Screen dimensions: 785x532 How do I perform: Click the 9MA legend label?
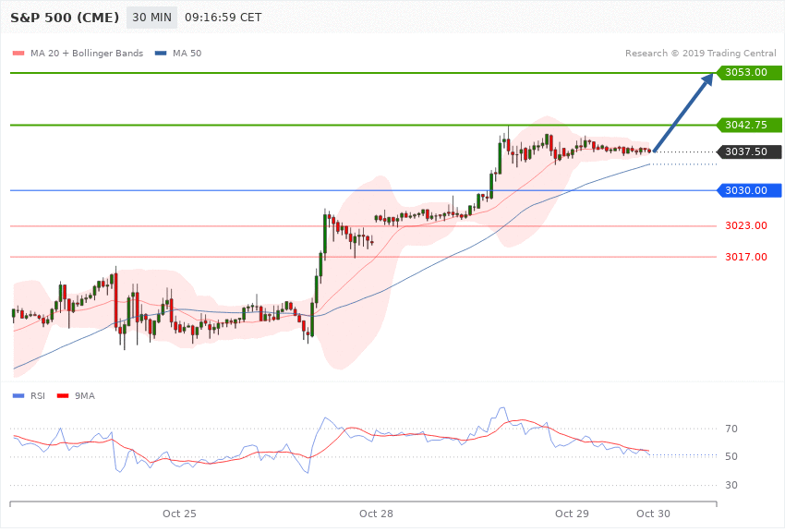pyautogui.click(x=85, y=396)
